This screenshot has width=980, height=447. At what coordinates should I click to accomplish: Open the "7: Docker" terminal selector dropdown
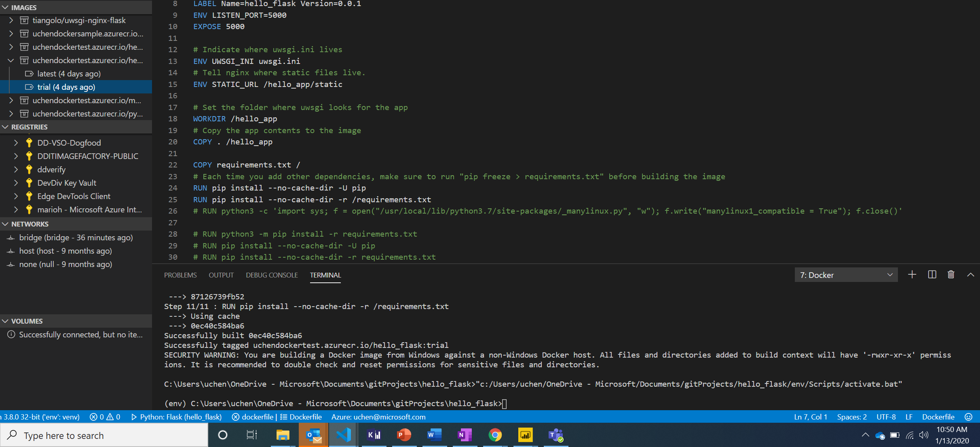pos(846,274)
